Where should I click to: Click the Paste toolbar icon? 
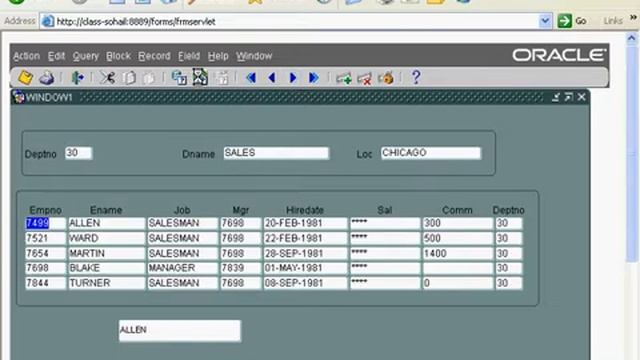click(x=149, y=78)
